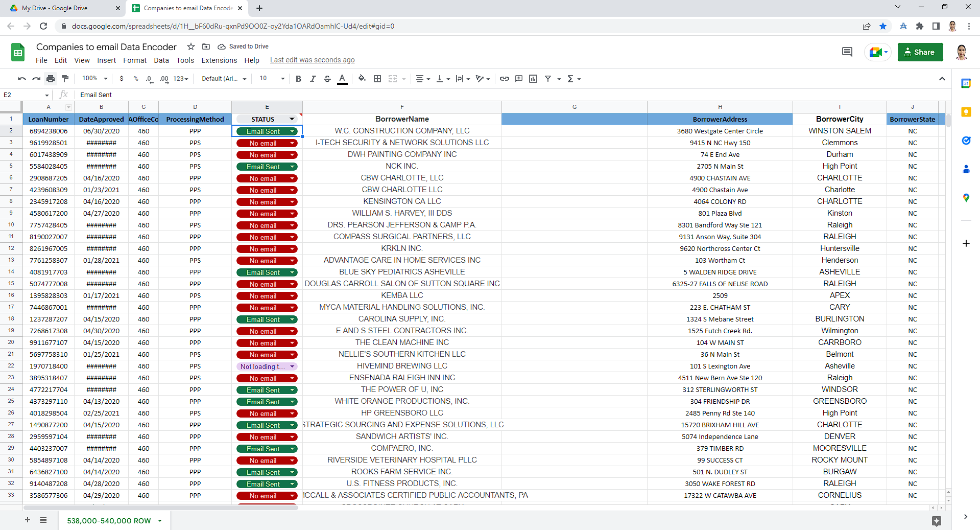Viewport: 980px width, 530px height.
Task: Format selection as currency with $ icon
Action: click(122, 79)
